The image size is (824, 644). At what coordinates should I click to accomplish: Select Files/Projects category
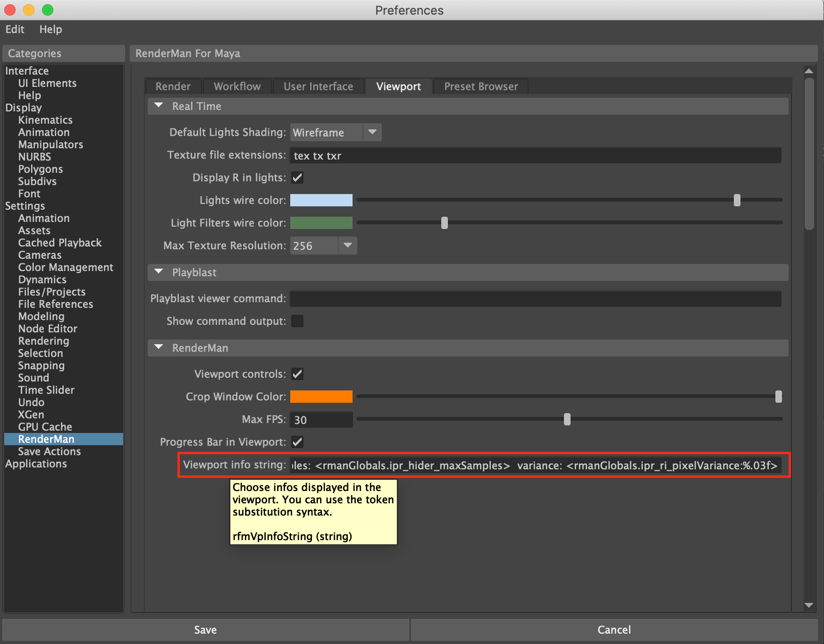pos(52,292)
